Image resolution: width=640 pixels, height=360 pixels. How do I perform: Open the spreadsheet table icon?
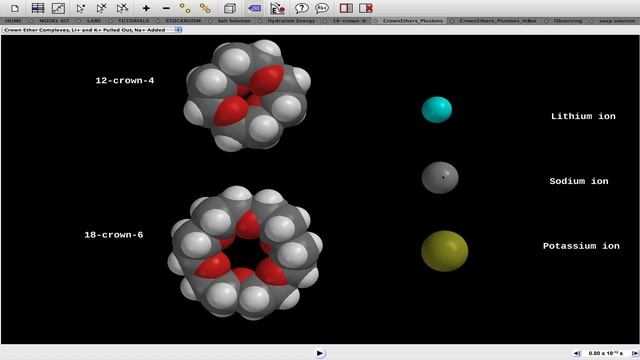[38, 8]
